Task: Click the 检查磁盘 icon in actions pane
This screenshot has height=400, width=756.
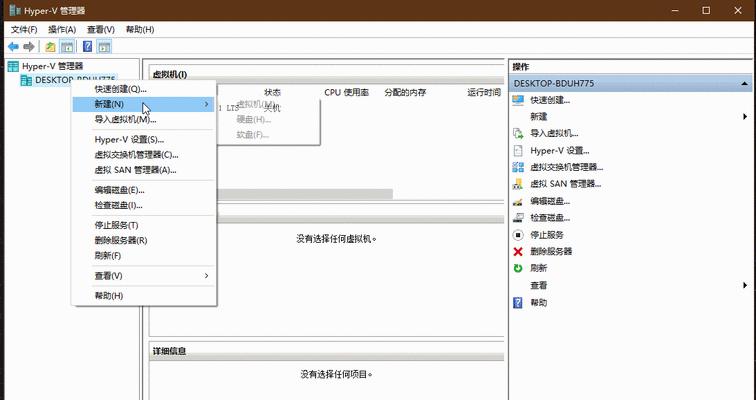Action: (x=518, y=218)
